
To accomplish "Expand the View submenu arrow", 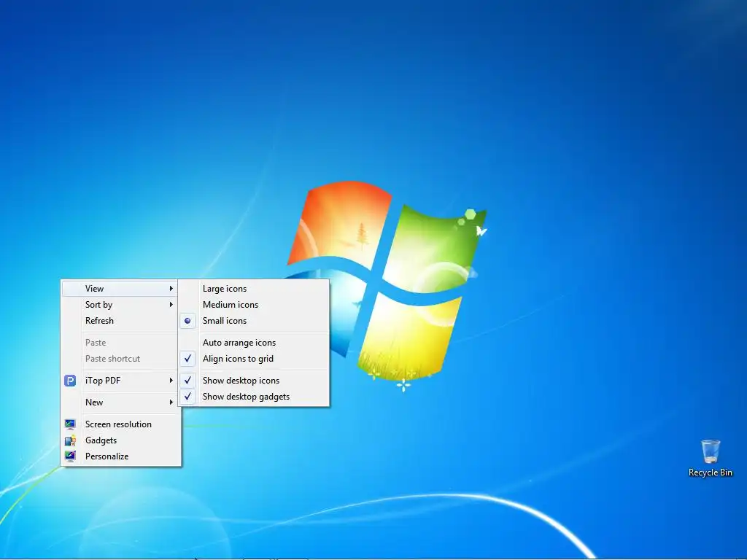I will 171,289.
